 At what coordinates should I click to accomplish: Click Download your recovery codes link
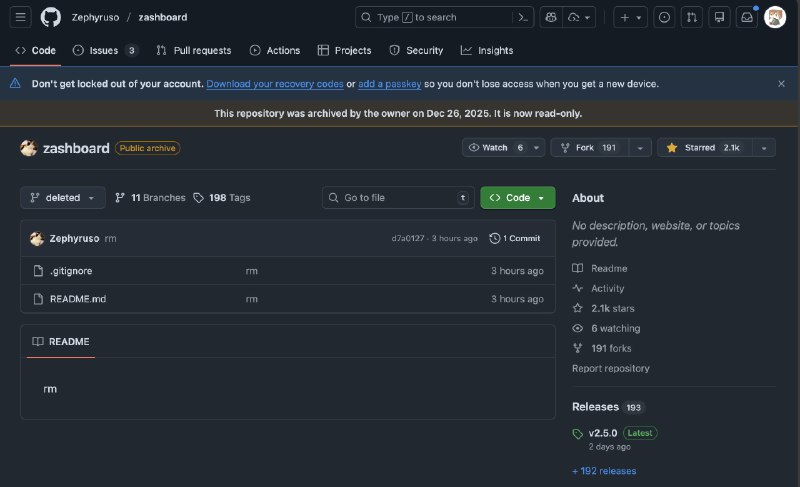tap(274, 84)
